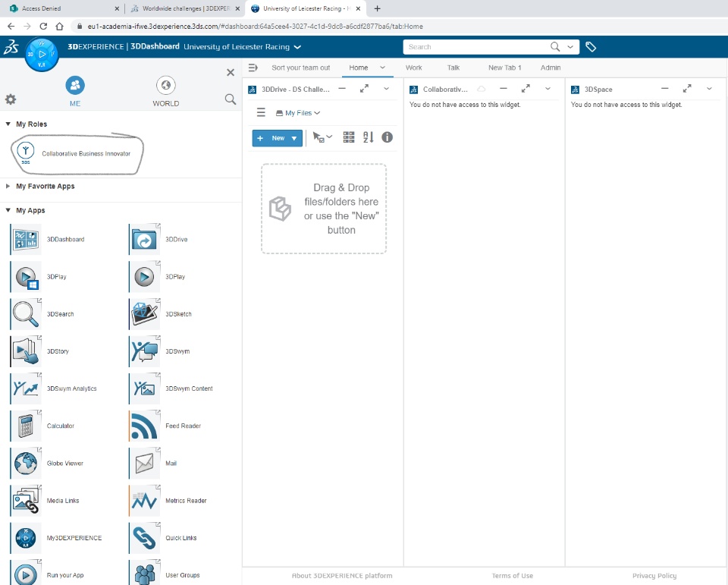Launch the 3DDrive app
Image resolution: width=728 pixels, height=585 pixels.
click(x=144, y=240)
